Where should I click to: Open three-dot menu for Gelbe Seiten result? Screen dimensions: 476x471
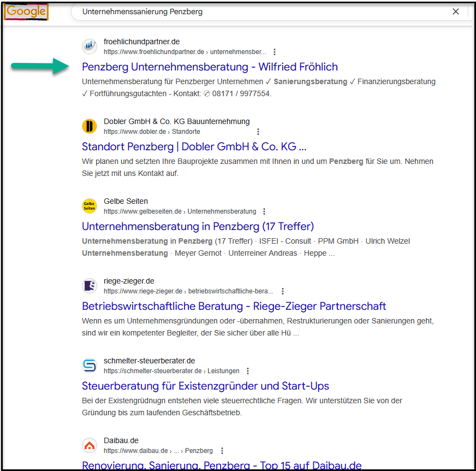[264, 211]
